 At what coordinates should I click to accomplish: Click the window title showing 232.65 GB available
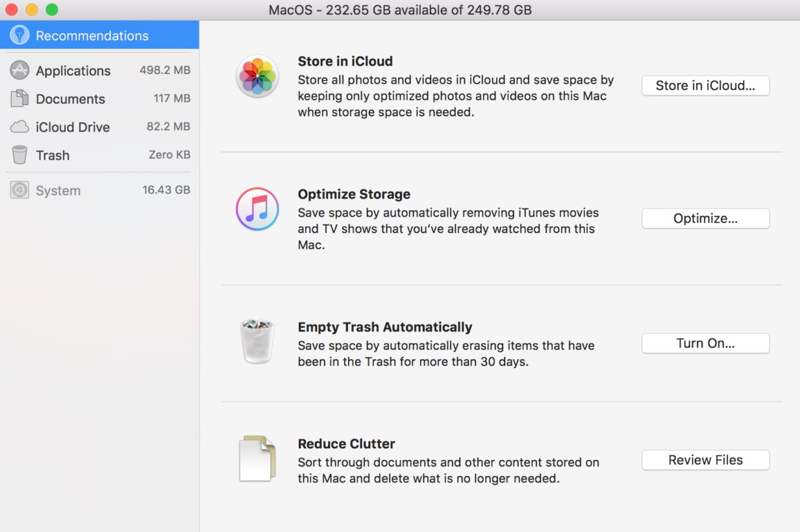tap(400, 10)
